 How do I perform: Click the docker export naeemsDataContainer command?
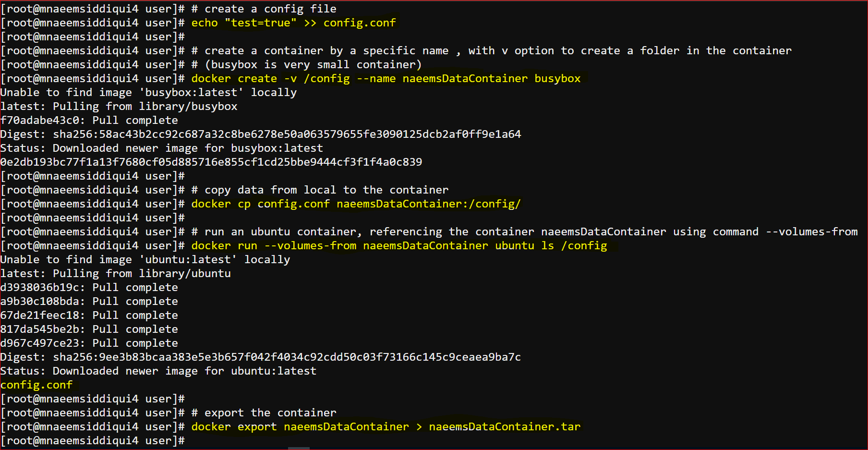[x=386, y=427]
